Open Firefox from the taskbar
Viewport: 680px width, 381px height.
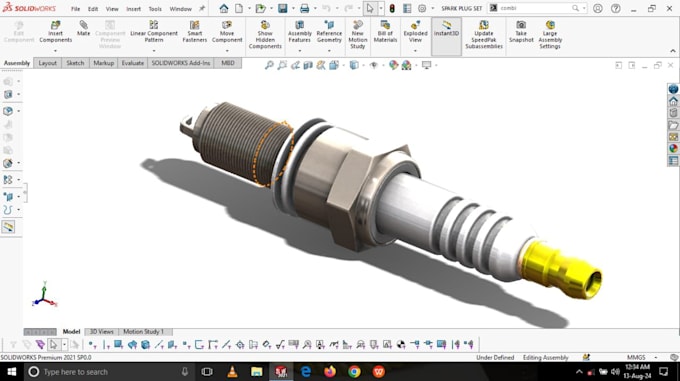click(330, 372)
